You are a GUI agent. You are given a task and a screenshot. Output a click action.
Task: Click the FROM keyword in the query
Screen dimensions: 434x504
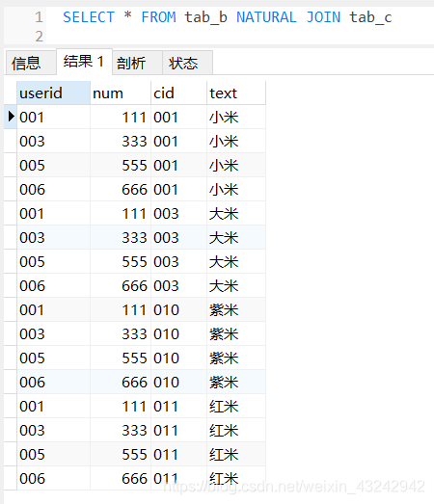pyautogui.click(x=158, y=17)
